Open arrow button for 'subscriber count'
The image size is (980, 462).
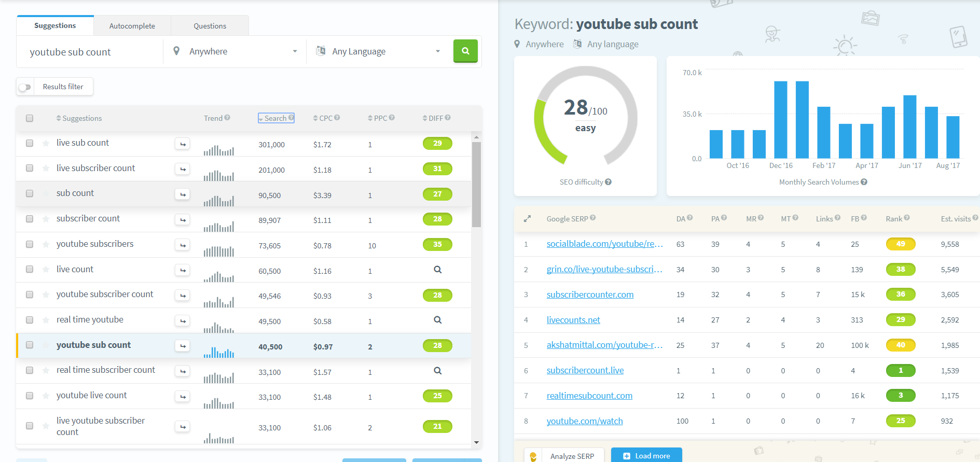point(182,220)
